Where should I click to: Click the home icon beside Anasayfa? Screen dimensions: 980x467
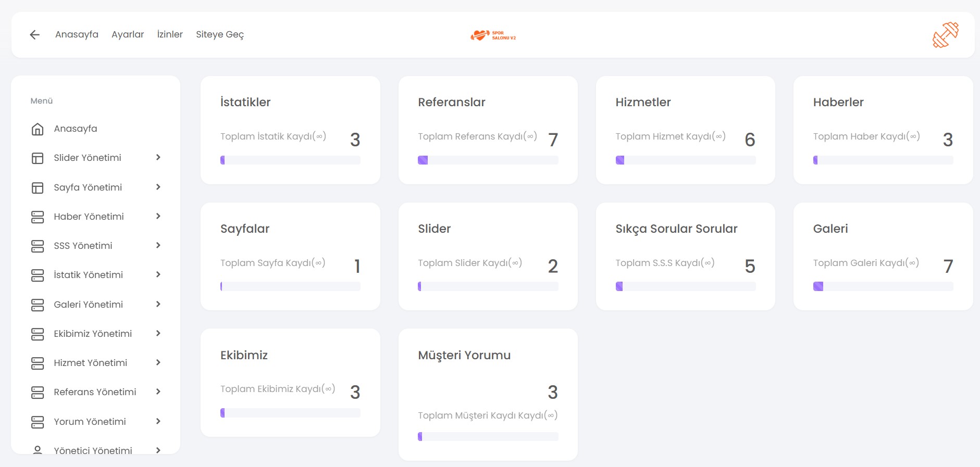coord(38,129)
